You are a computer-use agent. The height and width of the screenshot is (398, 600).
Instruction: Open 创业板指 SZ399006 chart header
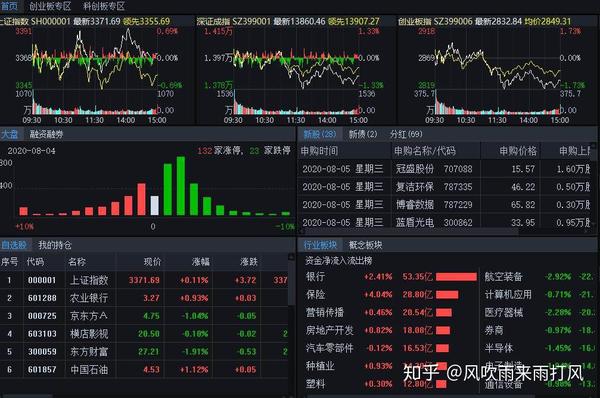tap(484, 21)
